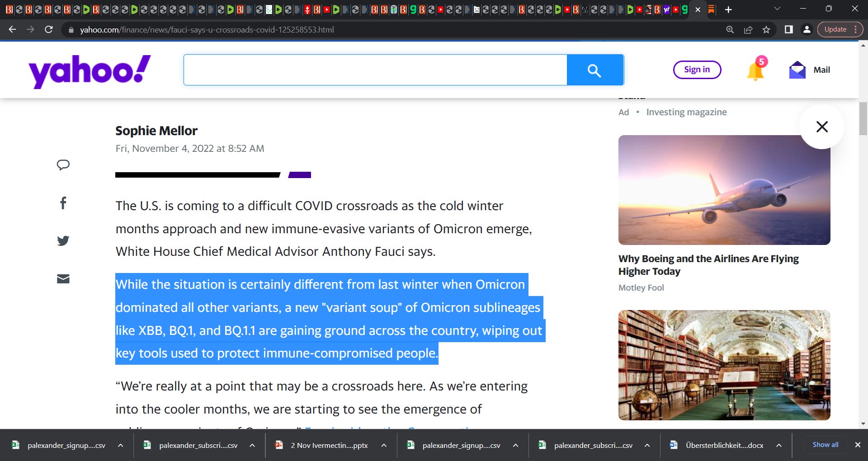Open the Chrome profile icon
The image size is (868, 461).
(x=807, y=29)
